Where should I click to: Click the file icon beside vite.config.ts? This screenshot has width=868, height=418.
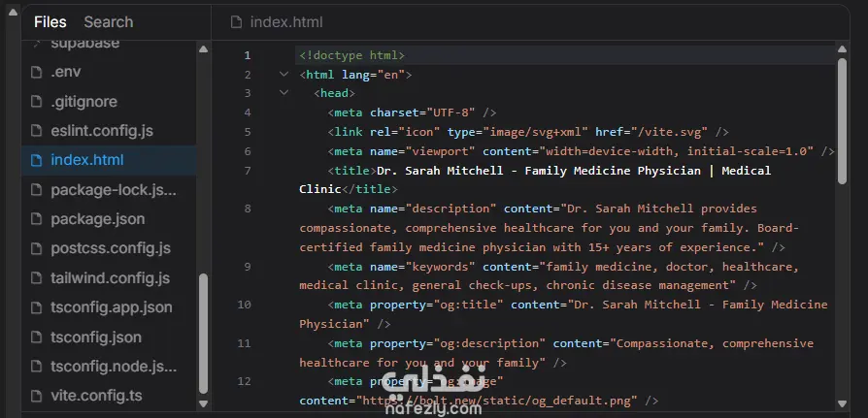click(37, 396)
